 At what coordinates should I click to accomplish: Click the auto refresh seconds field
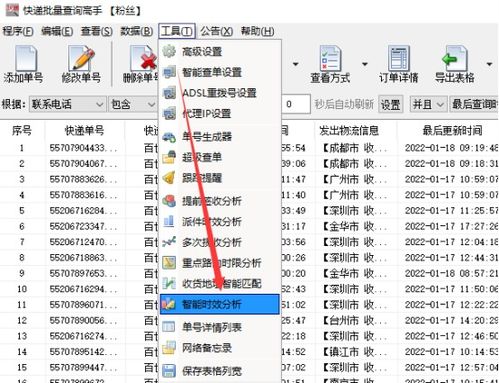click(296, 104)
